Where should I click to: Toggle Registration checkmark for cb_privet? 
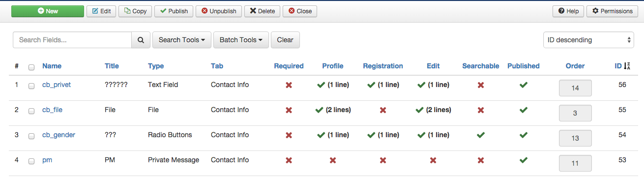coord(372,85)
